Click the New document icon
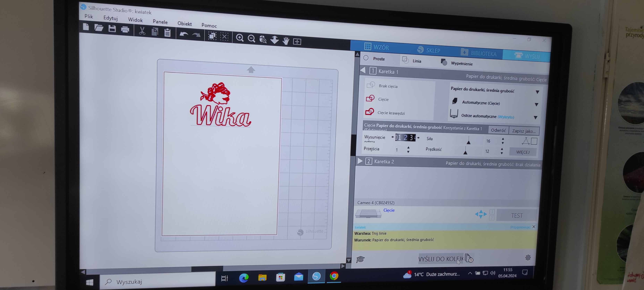 tap(86, 27)
